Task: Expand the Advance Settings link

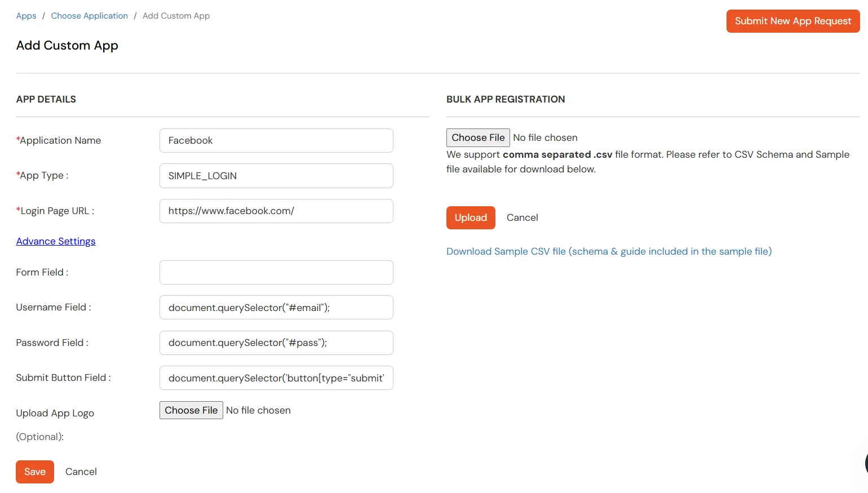Action: [x=56, y=241]
